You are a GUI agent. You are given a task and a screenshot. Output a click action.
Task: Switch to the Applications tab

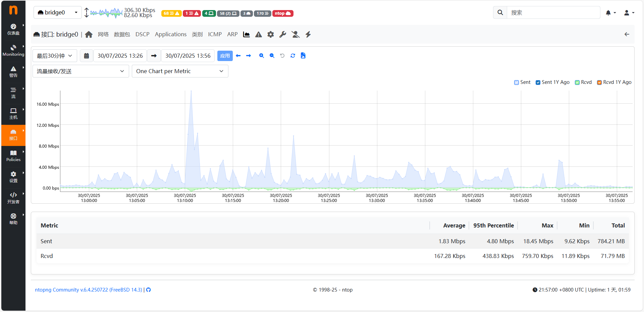click(170, 35)
